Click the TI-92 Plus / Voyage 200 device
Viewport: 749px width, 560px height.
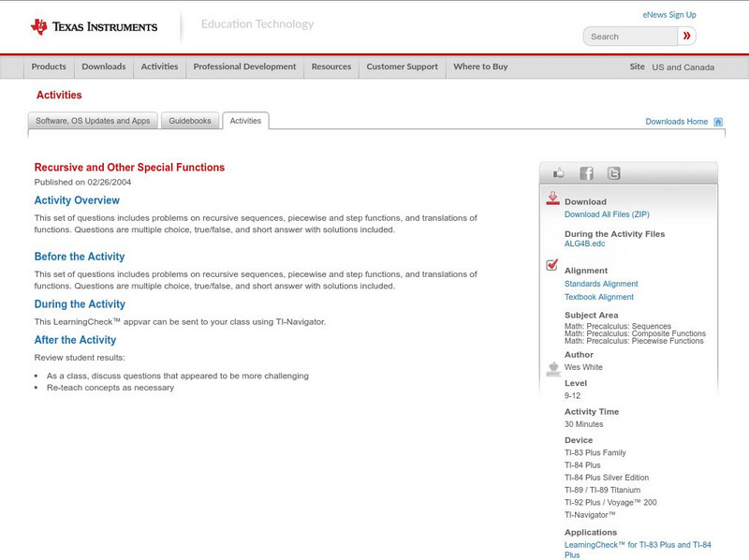tap(610, 502)
